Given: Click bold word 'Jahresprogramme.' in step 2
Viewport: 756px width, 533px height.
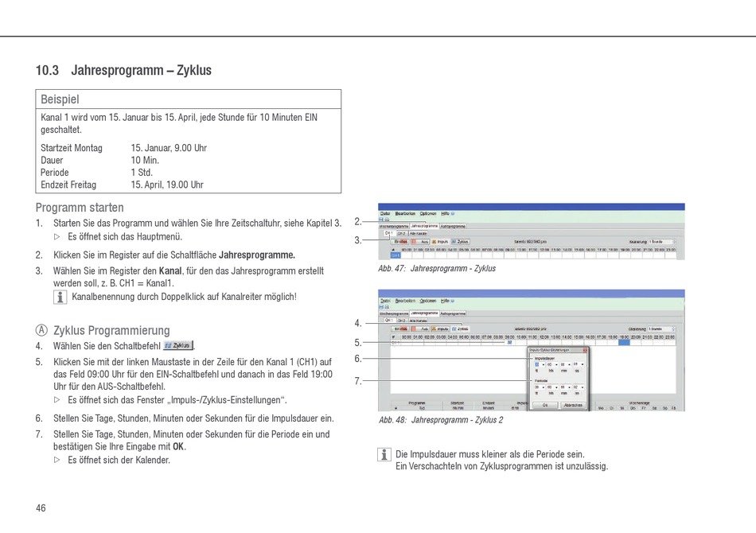Looking at the screenshot, I should (257, 255).
